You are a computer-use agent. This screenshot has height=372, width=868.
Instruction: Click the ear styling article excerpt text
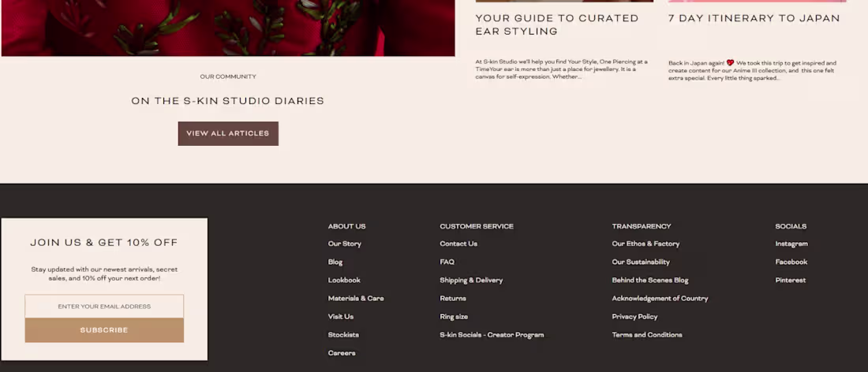[561, 69]
